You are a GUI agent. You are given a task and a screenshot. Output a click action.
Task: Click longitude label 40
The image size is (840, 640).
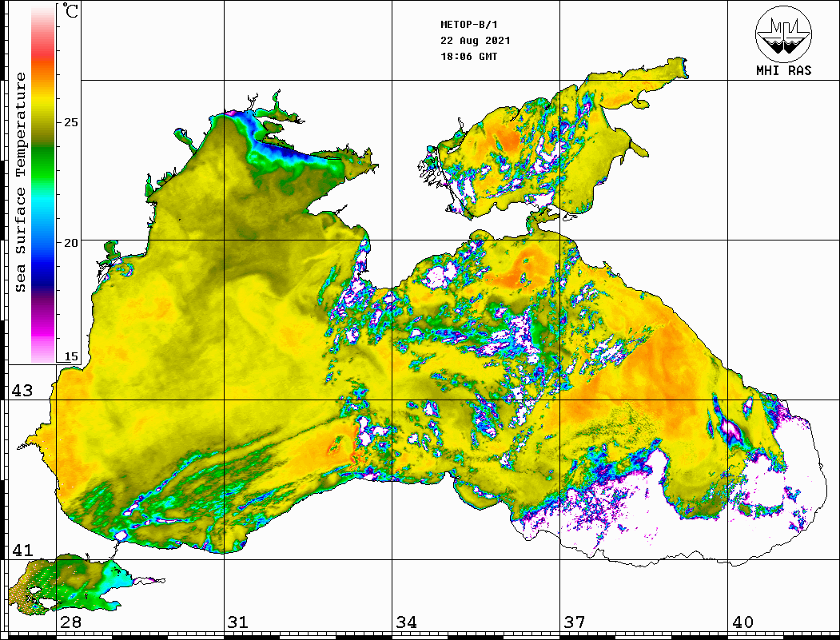pos(742,622)
